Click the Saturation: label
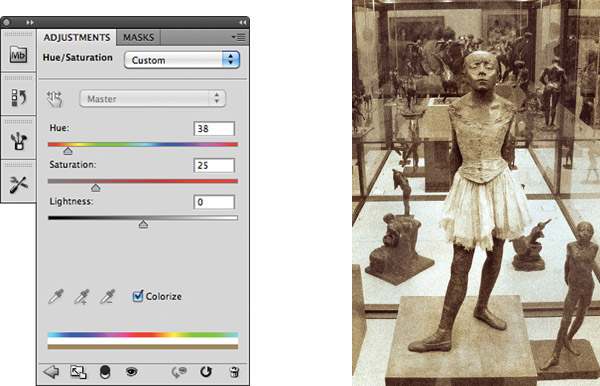 click(73, 164)
